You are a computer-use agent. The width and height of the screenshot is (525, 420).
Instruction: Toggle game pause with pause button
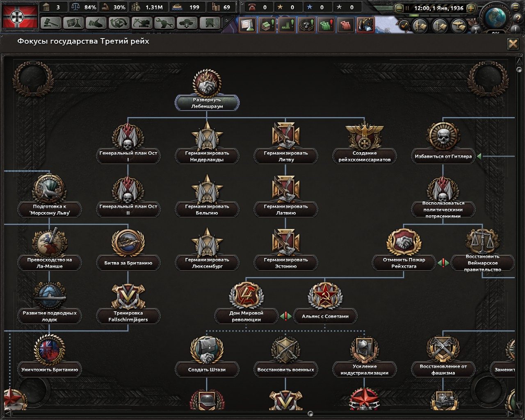pos(407,8)
